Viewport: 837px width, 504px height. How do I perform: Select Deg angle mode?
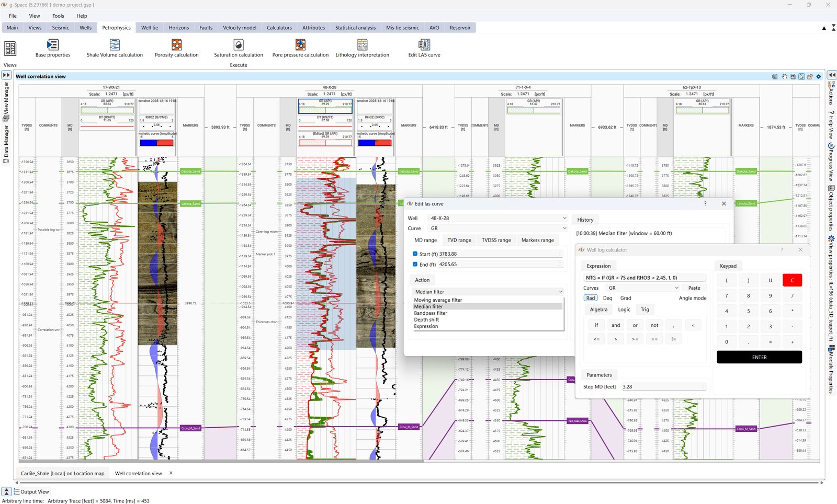point(607,298)
